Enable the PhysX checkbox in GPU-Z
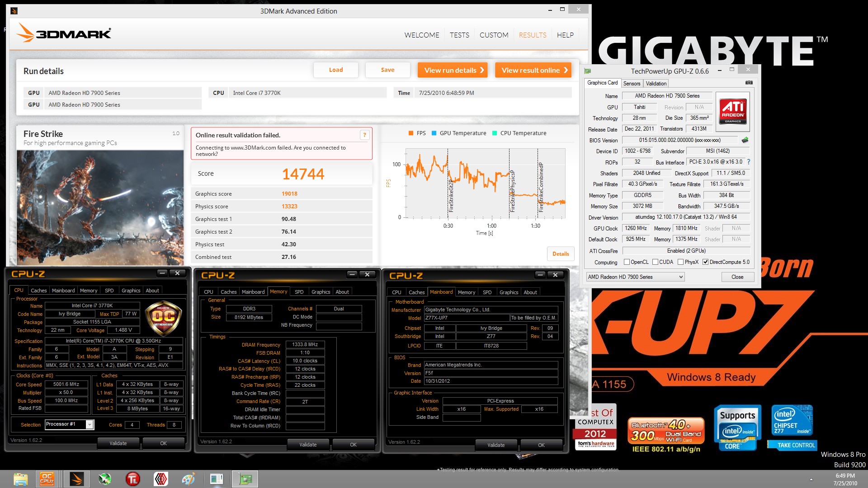Screen dimensions: 868x488 [x=680, y=262]
